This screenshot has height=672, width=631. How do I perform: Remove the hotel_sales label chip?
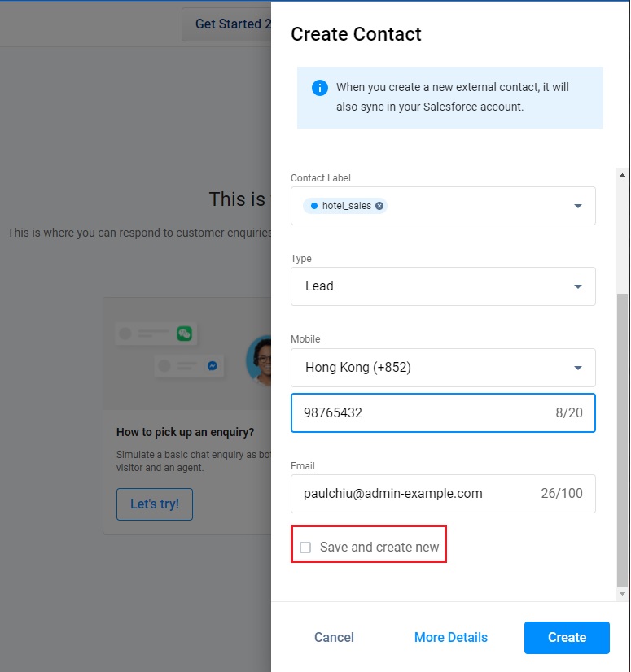tap(379, 206)
